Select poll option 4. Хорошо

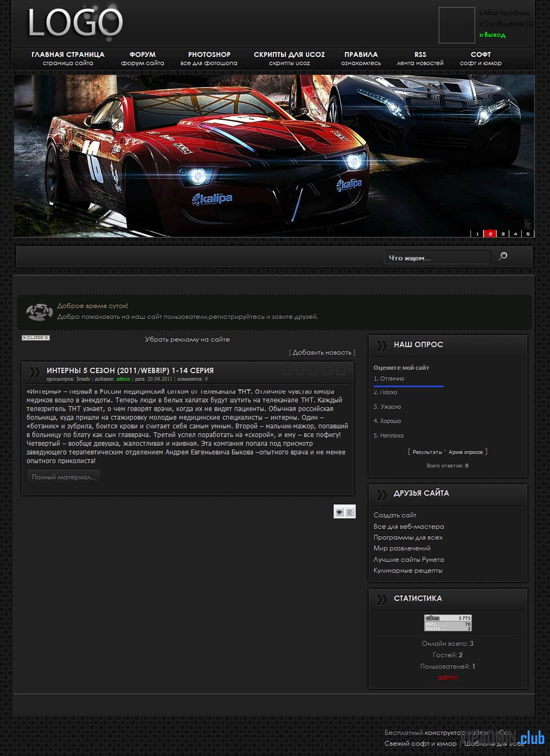[387, 421]
